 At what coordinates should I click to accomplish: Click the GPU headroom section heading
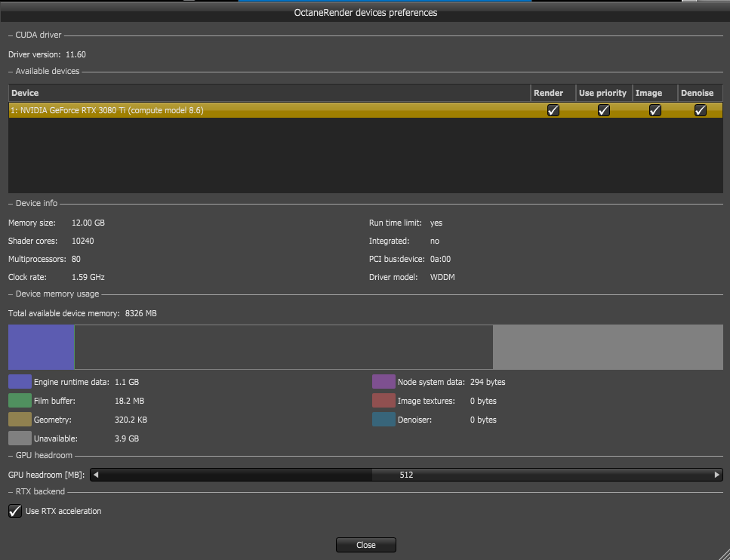coord(44,455)
